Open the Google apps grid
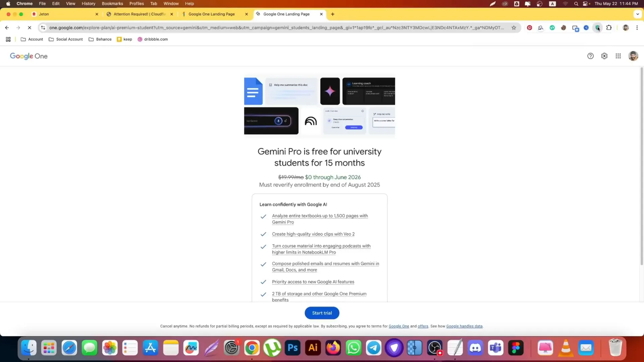Image resolution: width=644 pixels, height=362 pixels. 618,56
